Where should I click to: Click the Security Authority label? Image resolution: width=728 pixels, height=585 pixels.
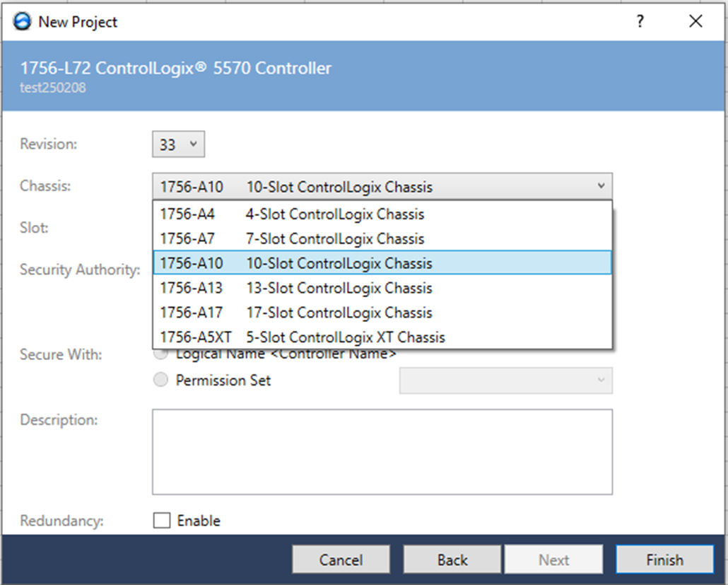(80, 270)
